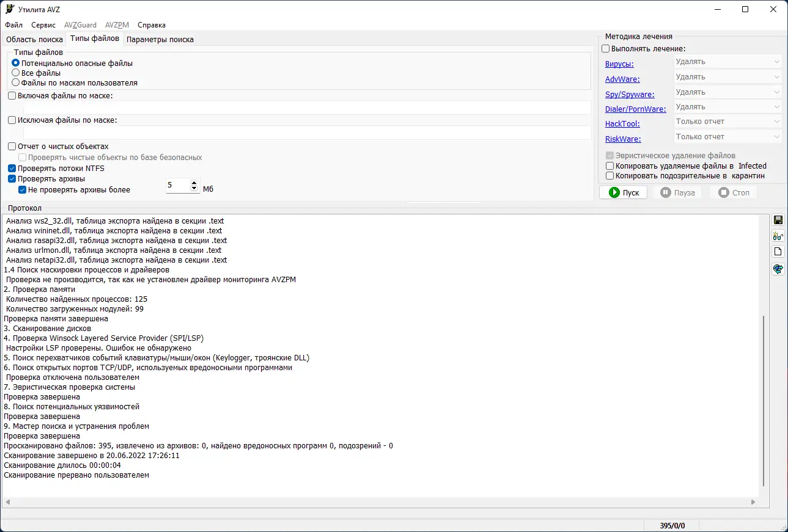The height and width of the screenshot is (532, 788).
Task: Click log line 'Проверка памяти завершена'
Action: pyautogui.click(x=56, y=319)
